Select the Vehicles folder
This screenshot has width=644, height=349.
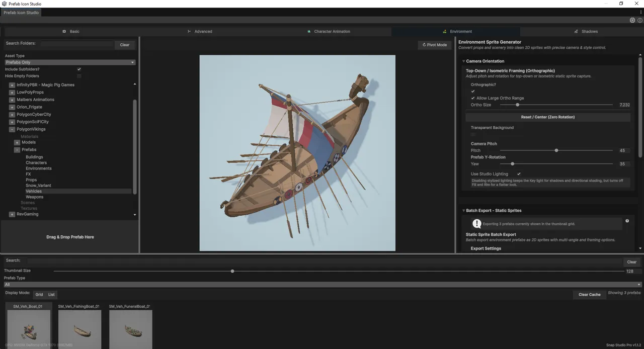click(34, 191)
